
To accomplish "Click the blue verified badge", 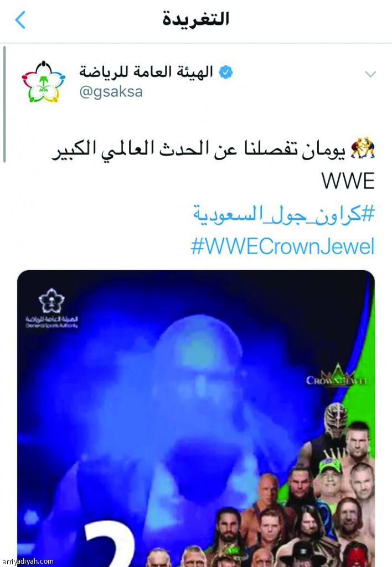I will pyautogui.click(x=226, y=73).
